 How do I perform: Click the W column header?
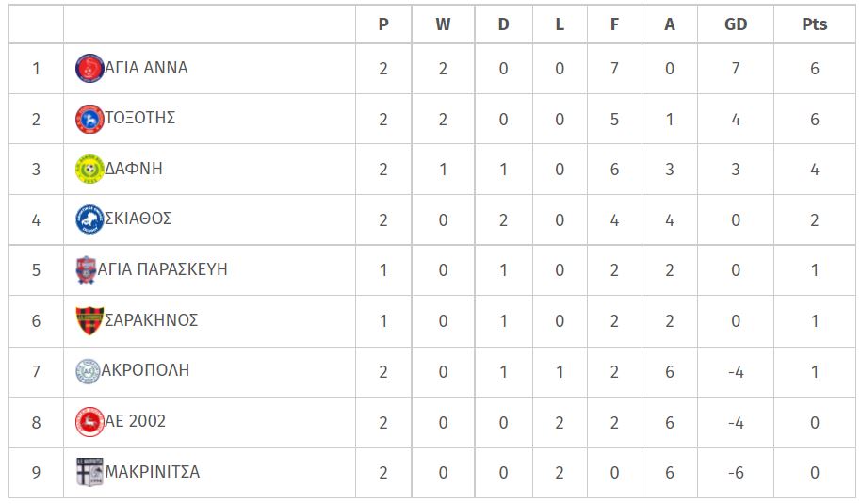(x=443, y=24)
